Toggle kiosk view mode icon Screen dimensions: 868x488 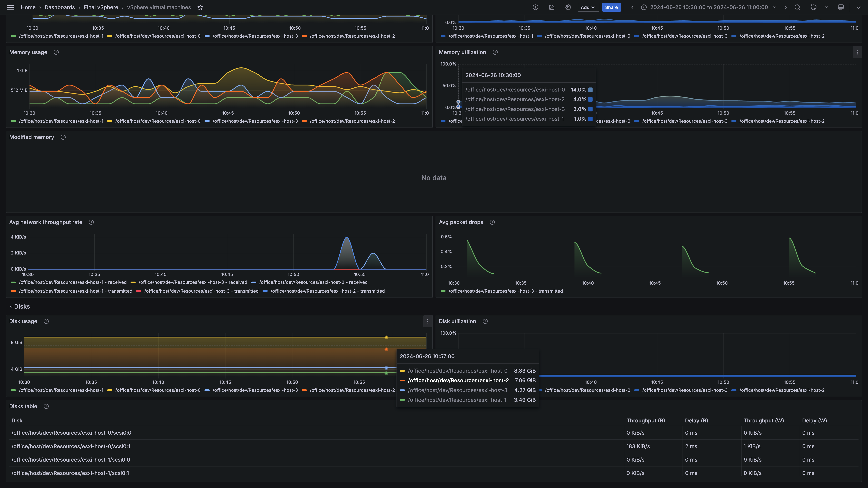(841, 7)
